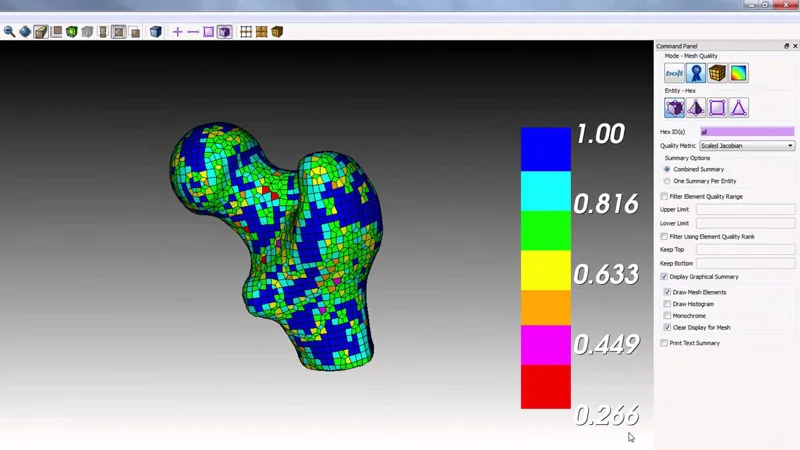
Task: Click the Upper Limit field
Action: click(745, 210)
